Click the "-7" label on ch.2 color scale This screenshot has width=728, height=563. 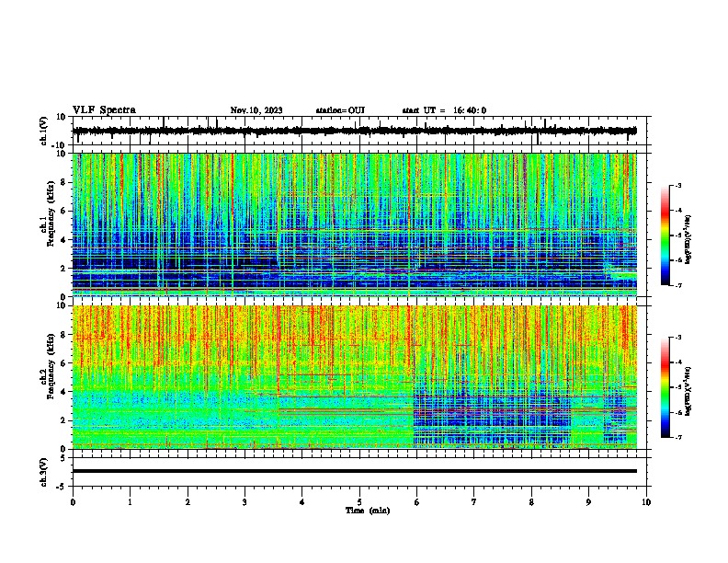click(x=678, y=437)
